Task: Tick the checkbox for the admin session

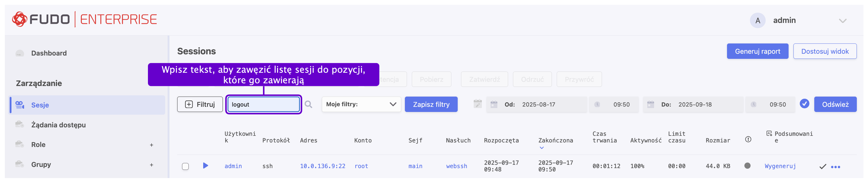Action: pyautogui.click(x=185, y=166)
